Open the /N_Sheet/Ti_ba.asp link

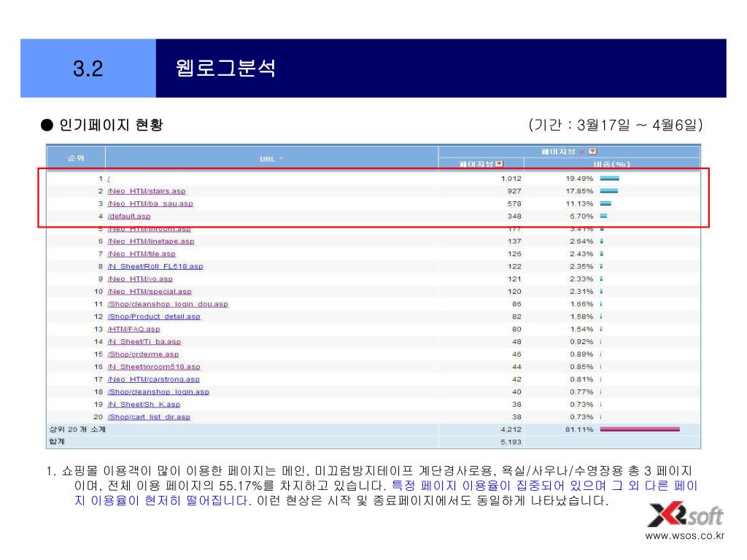pos(144,341)
